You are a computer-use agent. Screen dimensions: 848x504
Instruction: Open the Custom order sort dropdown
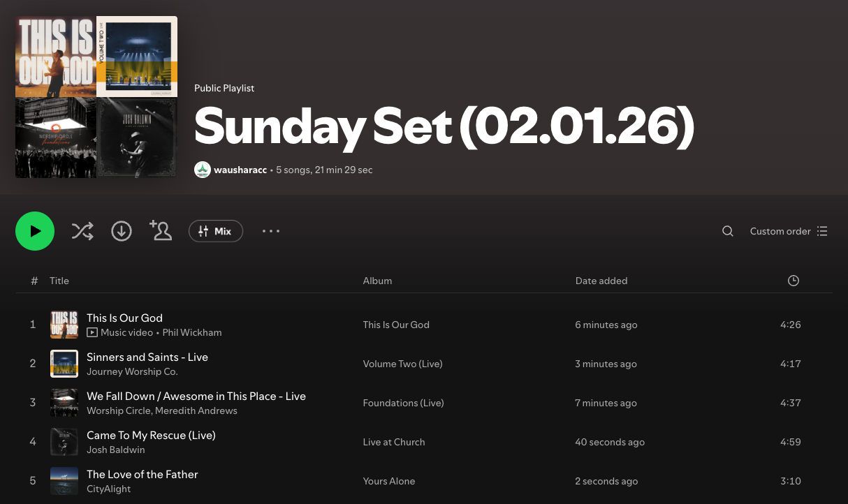click(789, 231)
